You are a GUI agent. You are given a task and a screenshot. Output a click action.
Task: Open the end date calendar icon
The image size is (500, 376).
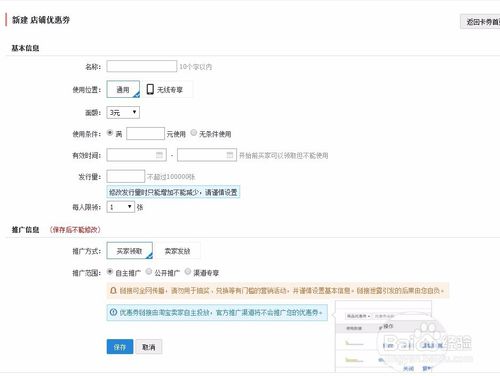coord(230,155)
